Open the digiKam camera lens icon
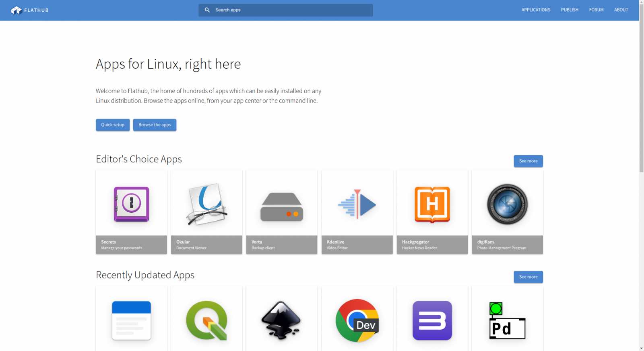644x351 pixels. tap(507, 204)
